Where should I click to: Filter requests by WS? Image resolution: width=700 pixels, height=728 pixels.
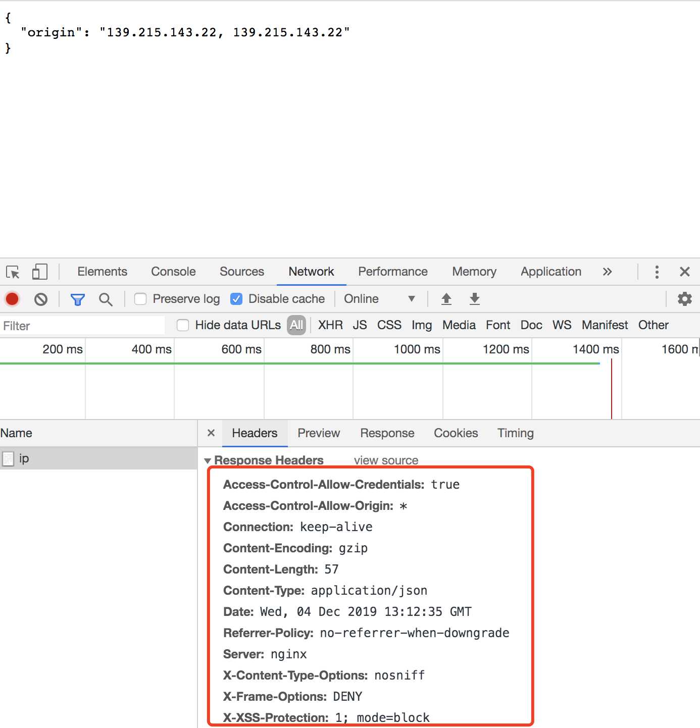click(562, 325)
